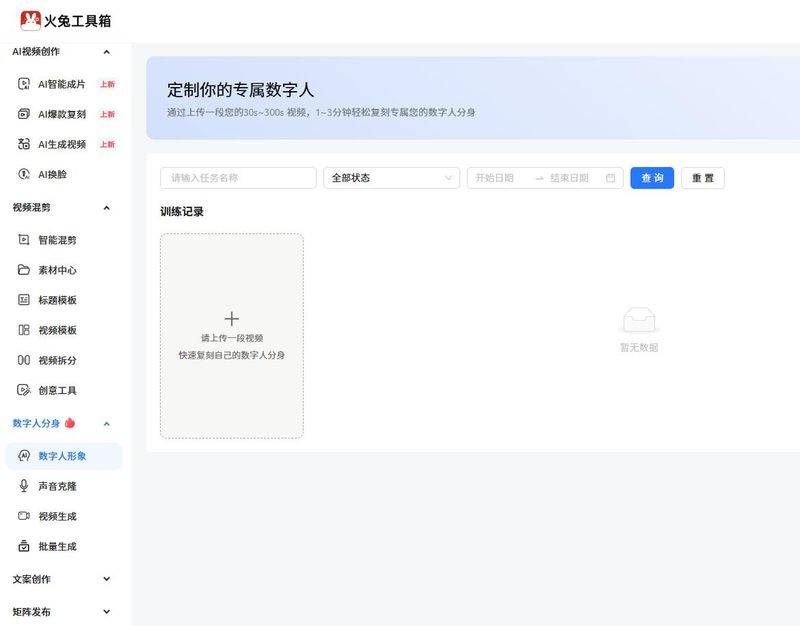Click the plus icon to upload video

coord(232,319)
